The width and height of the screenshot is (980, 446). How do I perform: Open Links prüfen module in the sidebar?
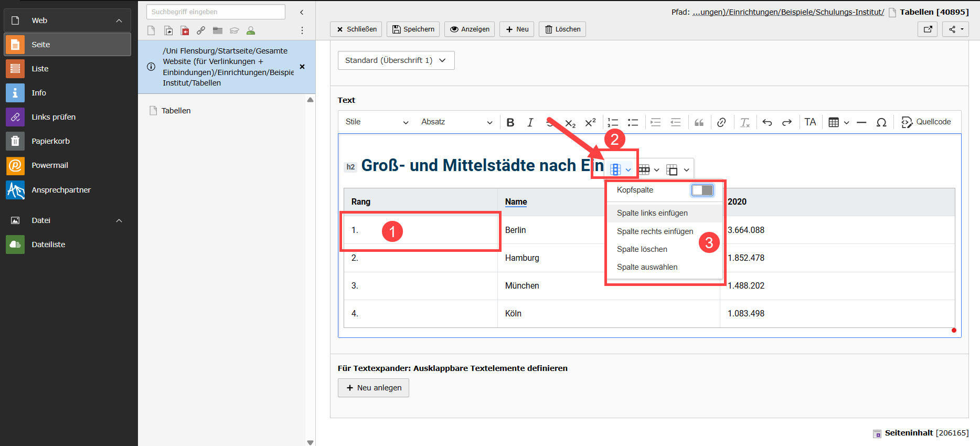[54, 117]
